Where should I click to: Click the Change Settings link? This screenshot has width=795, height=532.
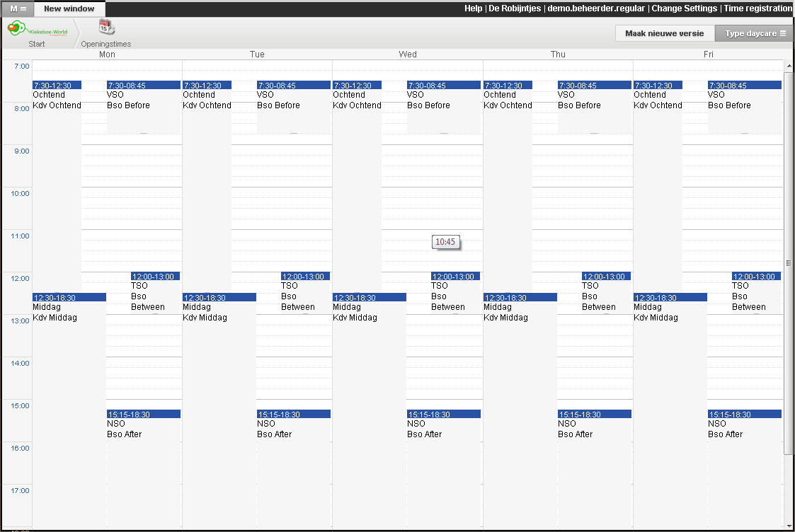coord(684,8)
